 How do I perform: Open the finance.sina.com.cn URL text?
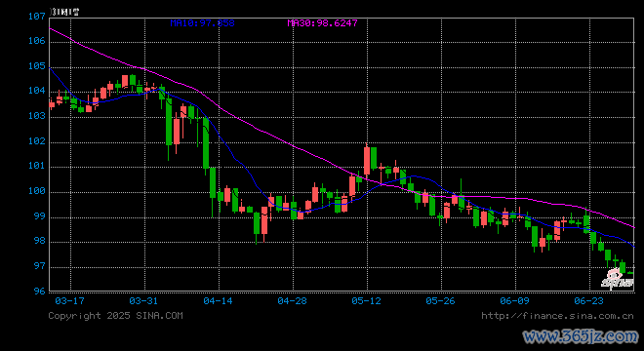click(x=557, y=316)
